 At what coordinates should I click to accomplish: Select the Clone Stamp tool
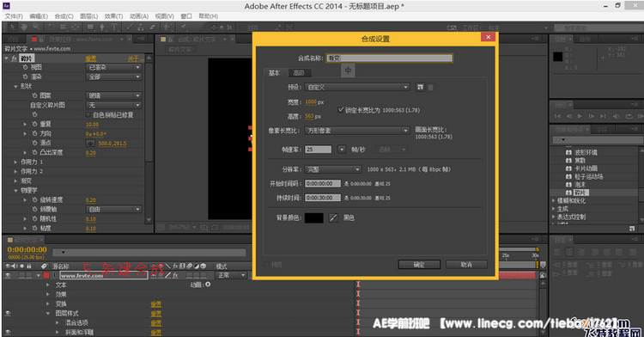click(x=141, y=28)
